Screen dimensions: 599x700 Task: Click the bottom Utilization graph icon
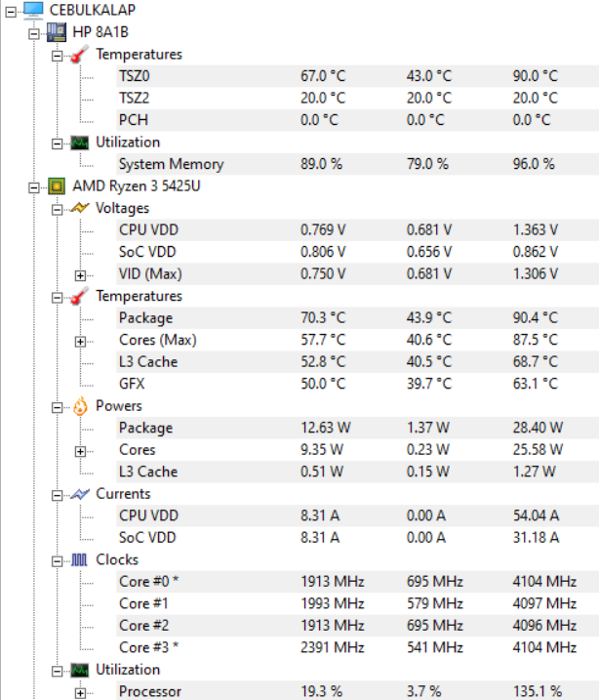[x=80, y=670]
